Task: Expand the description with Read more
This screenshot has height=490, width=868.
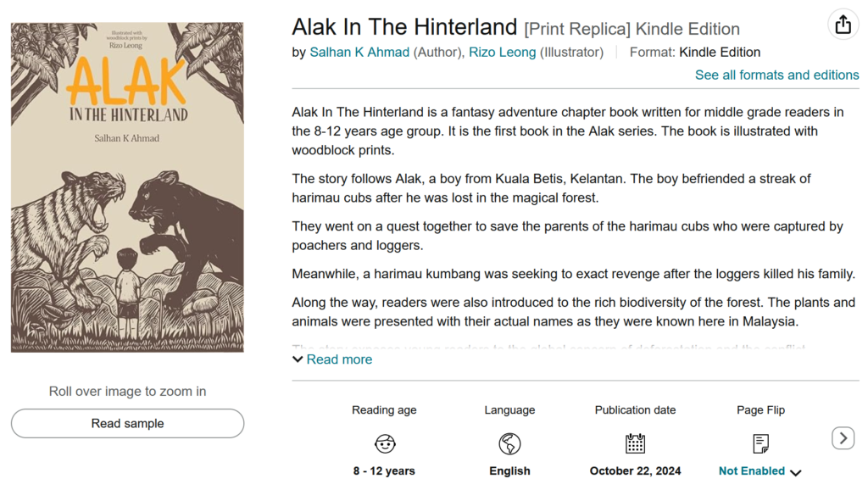Action: pyautogui.click(x=339, y=359)
